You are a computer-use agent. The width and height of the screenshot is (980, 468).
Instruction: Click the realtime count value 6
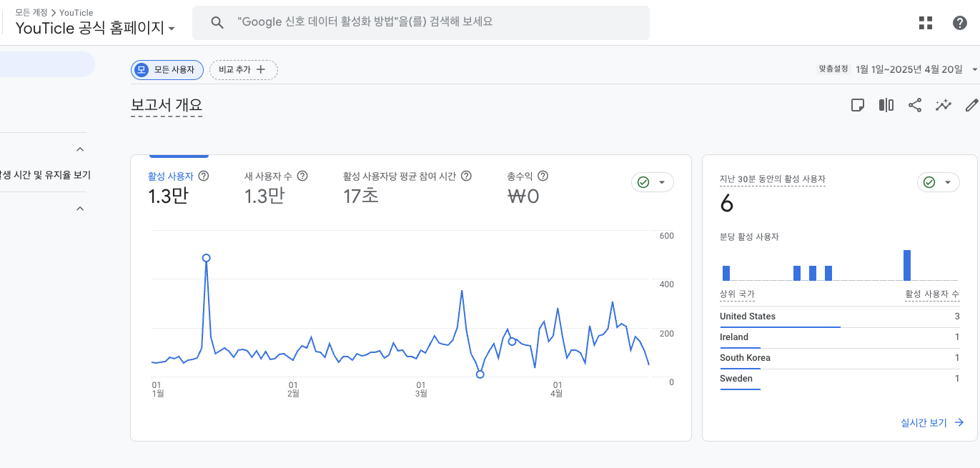pyautogui.click(x=727, y=204)
